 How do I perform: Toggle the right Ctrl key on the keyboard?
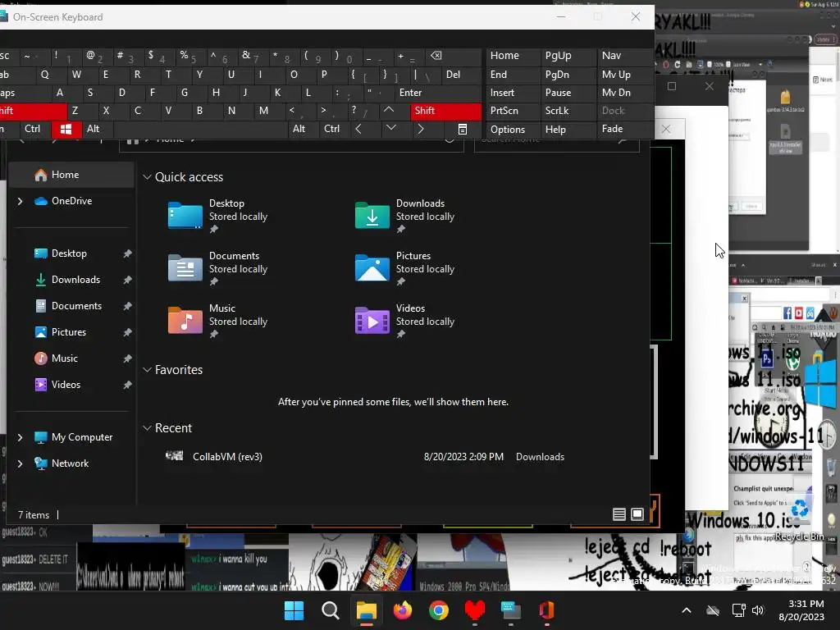[x=332, y=129]
